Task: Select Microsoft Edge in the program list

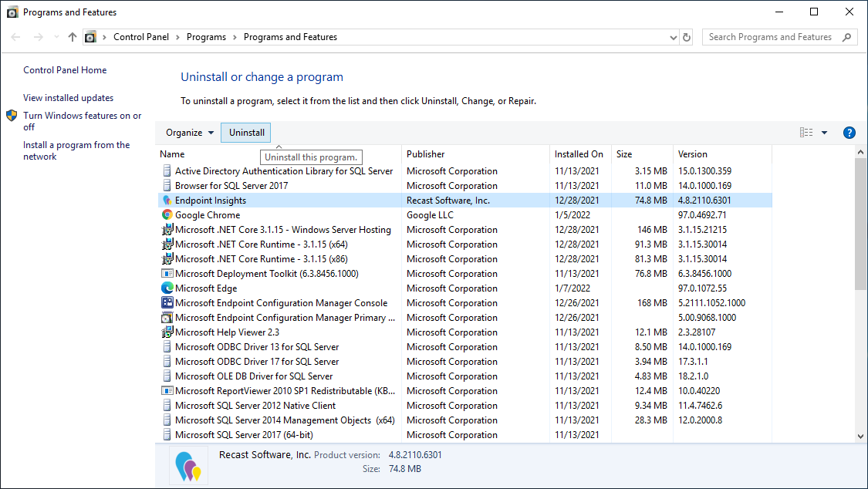Action: [206, 288]
